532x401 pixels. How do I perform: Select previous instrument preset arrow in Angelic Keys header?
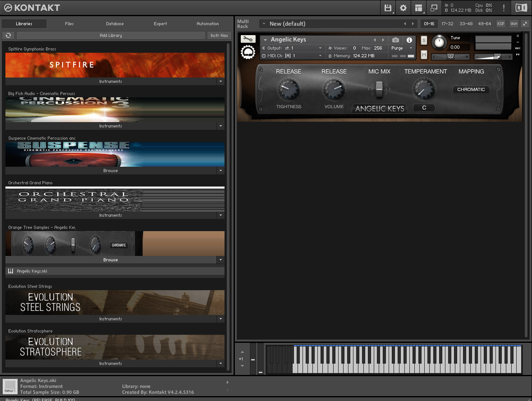(375, 40)
